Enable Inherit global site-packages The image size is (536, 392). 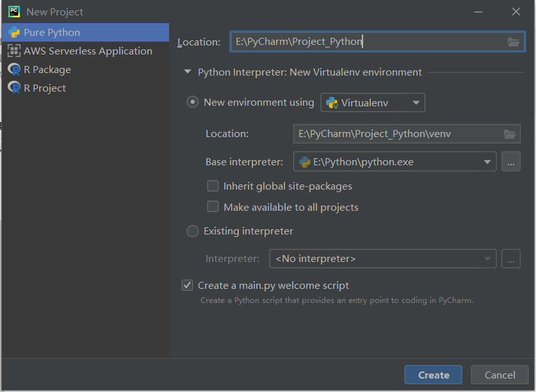pyautogui.click(x=213, y=186)
